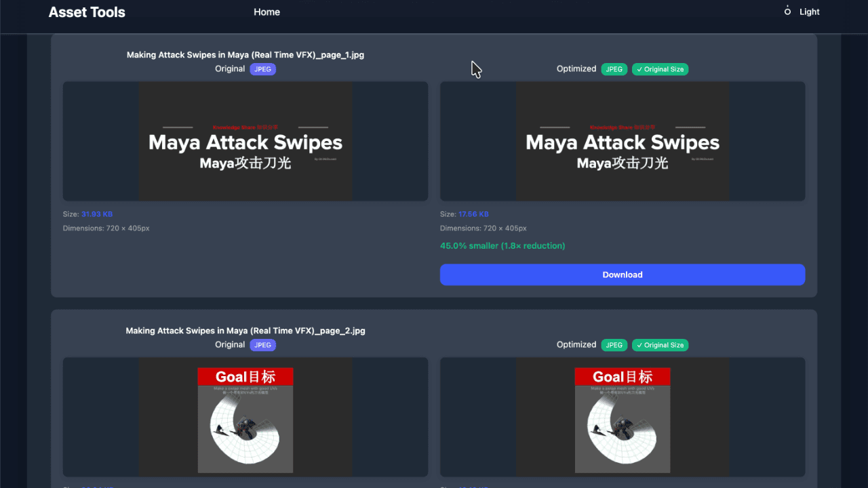Click the 45.0% smaller reduction text
Image resolution: width=868 pixels, height=488 pixels.
pyautogui.click(x=502, y=246)
